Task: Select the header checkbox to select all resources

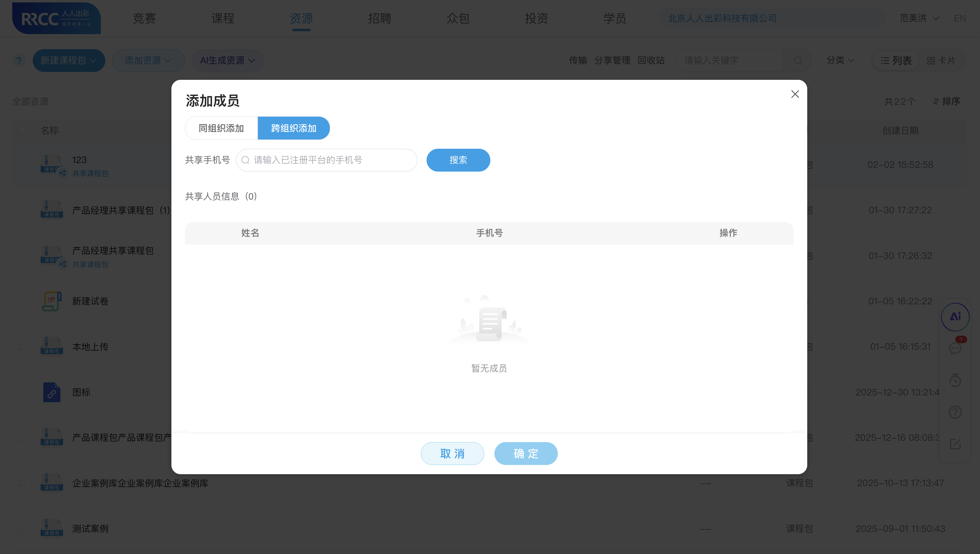Action: (22, 131)
